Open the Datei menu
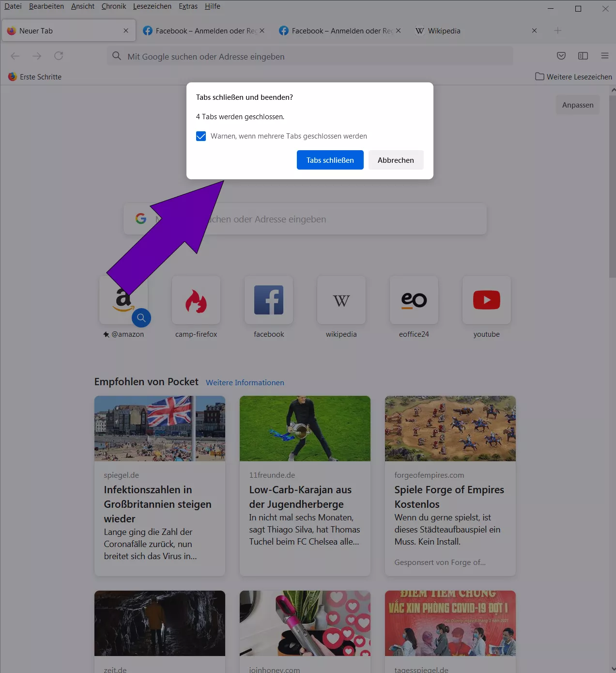This screenshot has height=673, width=616. click(13, 6)
